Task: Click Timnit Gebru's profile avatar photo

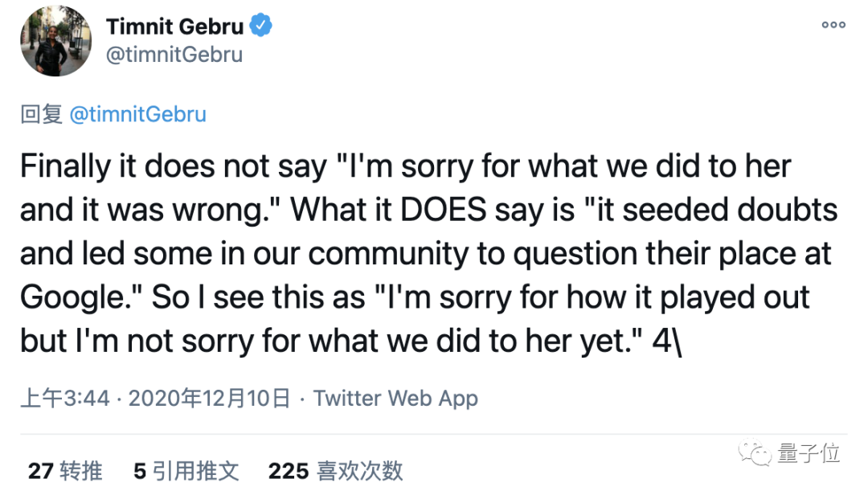Action: coord(55,41)
